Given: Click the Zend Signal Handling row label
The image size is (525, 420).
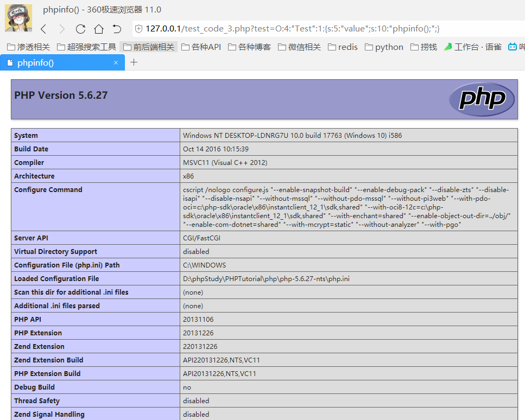Looking at the screenshot, I should click(x=49, y=415).
